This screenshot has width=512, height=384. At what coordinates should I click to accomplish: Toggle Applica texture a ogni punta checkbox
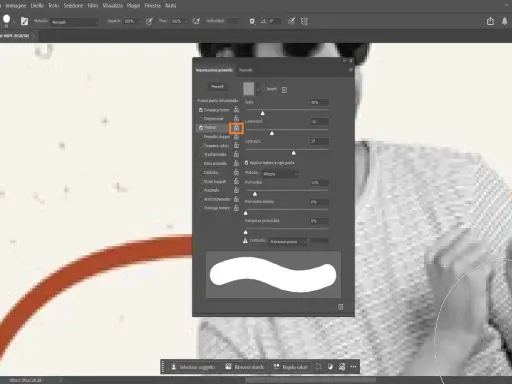click(x=246, y=163)
